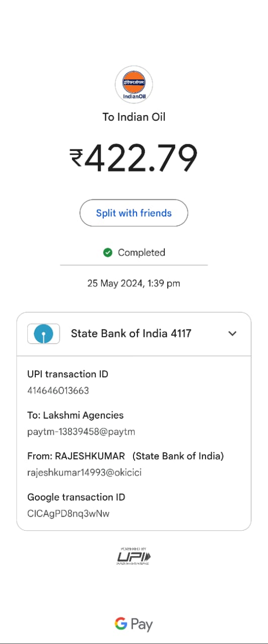Expand the bank details chevron
Image resolution: width=268 pixels, height=644 pixels.
(232, 334)
